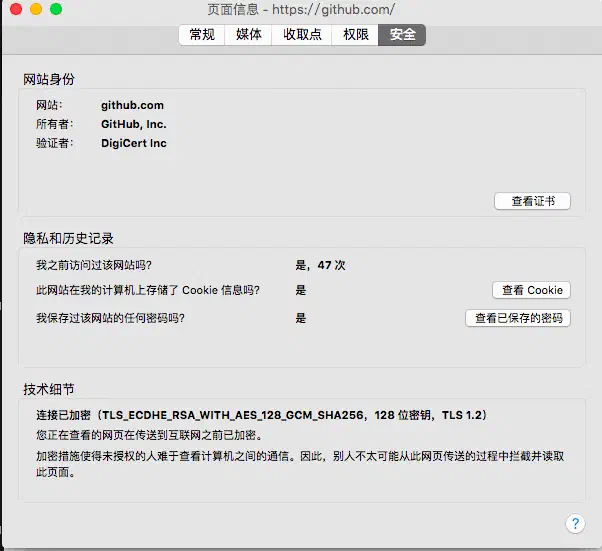Click the 查看证书 button
The width and height of the screenshot is (602, 551).
533,201
